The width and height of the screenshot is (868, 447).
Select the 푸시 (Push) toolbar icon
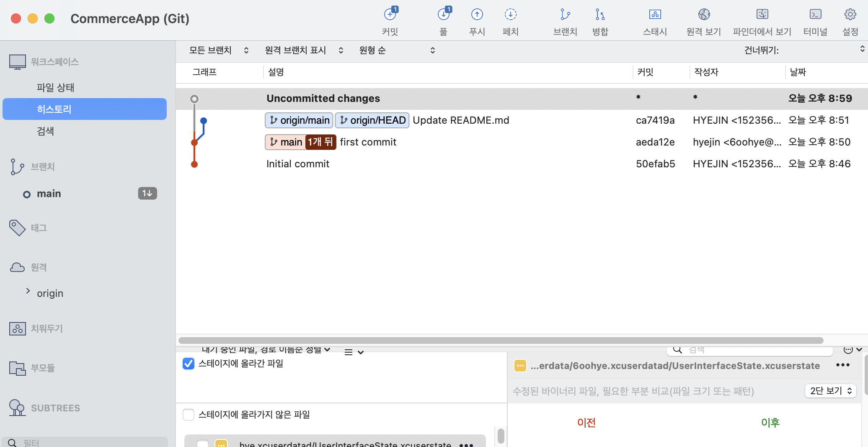point(476,20)
